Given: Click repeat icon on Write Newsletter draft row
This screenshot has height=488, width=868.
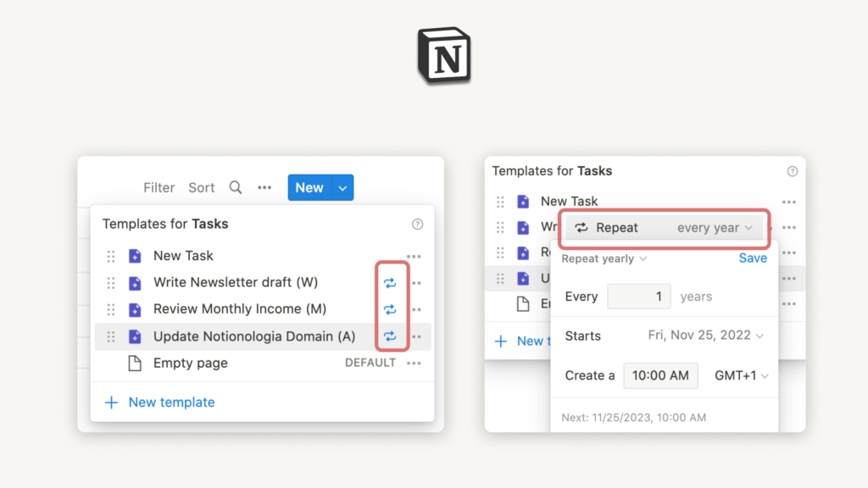Looking at the screenshot, I should click(x=390, y=283).
